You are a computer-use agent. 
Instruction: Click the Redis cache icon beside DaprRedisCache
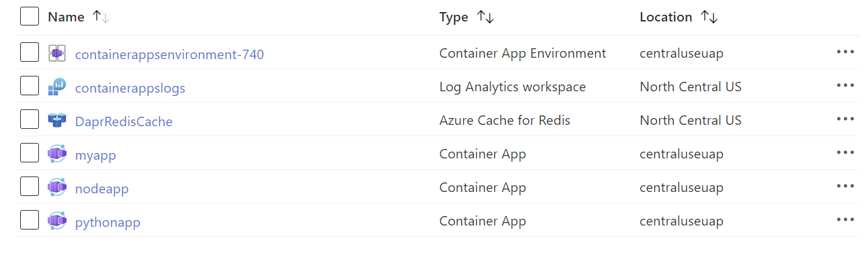pyautogui.click(x=57, y=120)
